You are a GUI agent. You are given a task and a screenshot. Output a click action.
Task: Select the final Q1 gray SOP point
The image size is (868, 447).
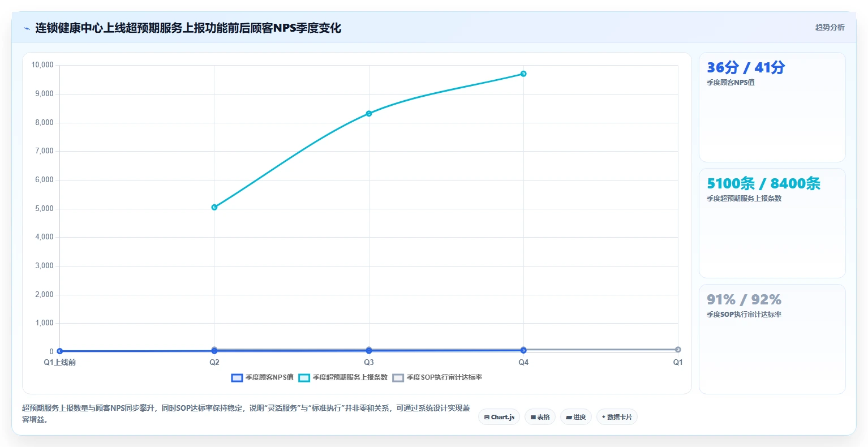[678, 350]
